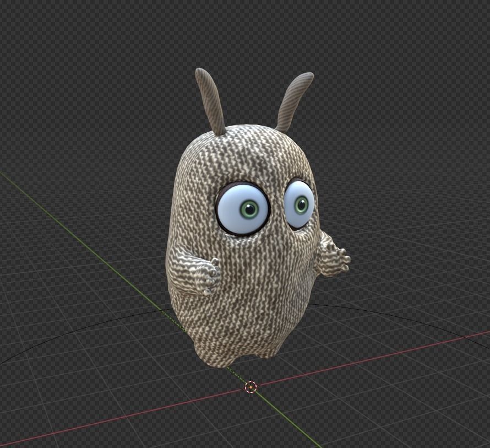The height and width of the screenshot is (448, 490).
Task: Click the creature's smaller side eye
Action: 299,204
